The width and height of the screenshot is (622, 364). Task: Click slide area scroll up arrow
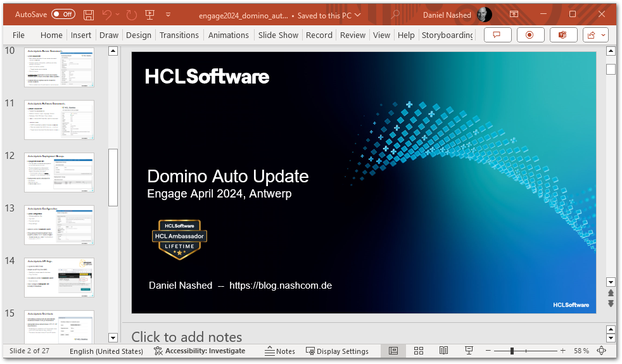(611, 51)
